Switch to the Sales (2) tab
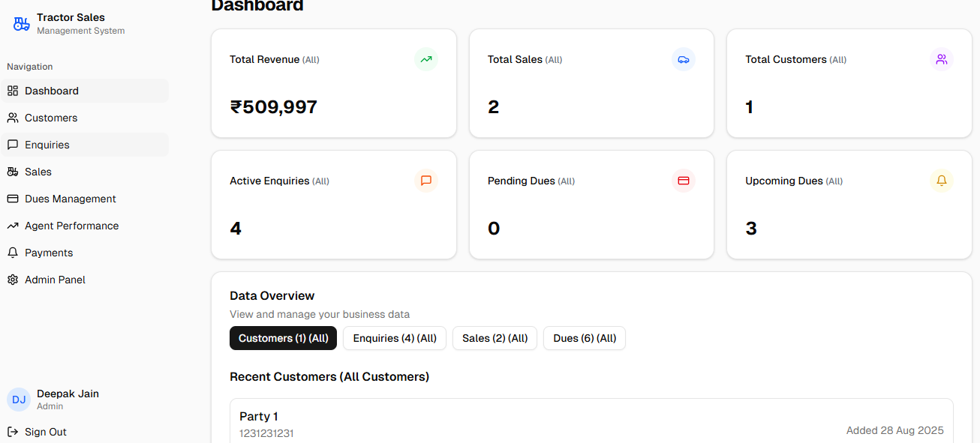 pos(495,338)
